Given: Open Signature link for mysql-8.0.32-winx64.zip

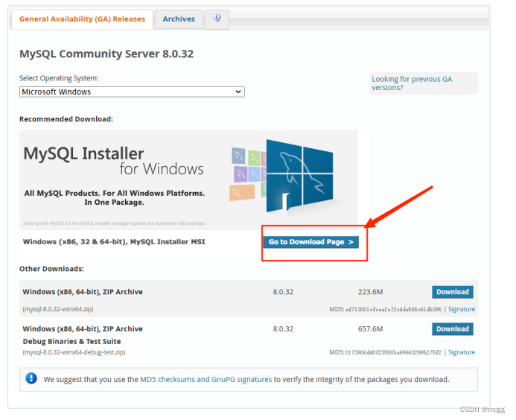Looking at the screenshot, I should (x=462, y=309).
